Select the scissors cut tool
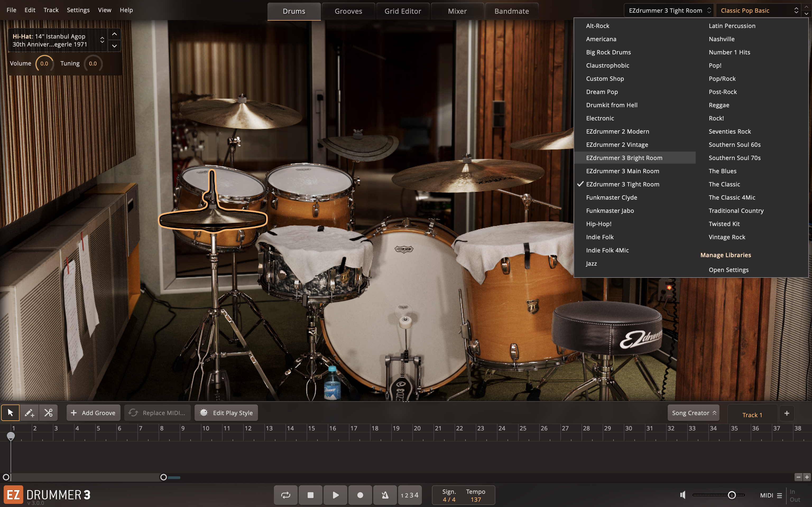The width and height of the screenshot is (812, 507). [48, 413]
